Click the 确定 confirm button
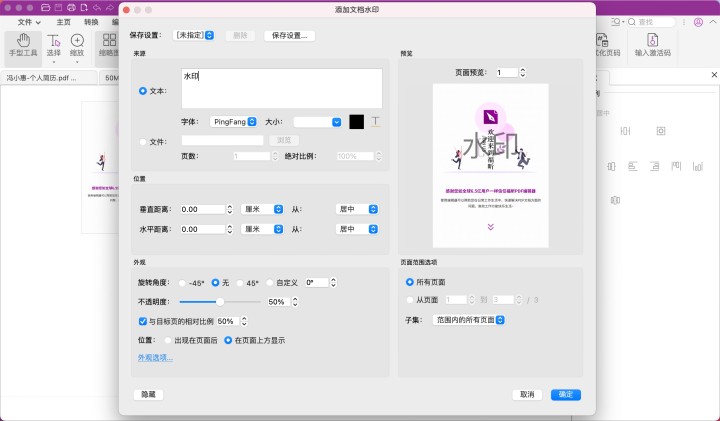Image resolution: width=720 pixels, height=421 pixels. (565, 394)
